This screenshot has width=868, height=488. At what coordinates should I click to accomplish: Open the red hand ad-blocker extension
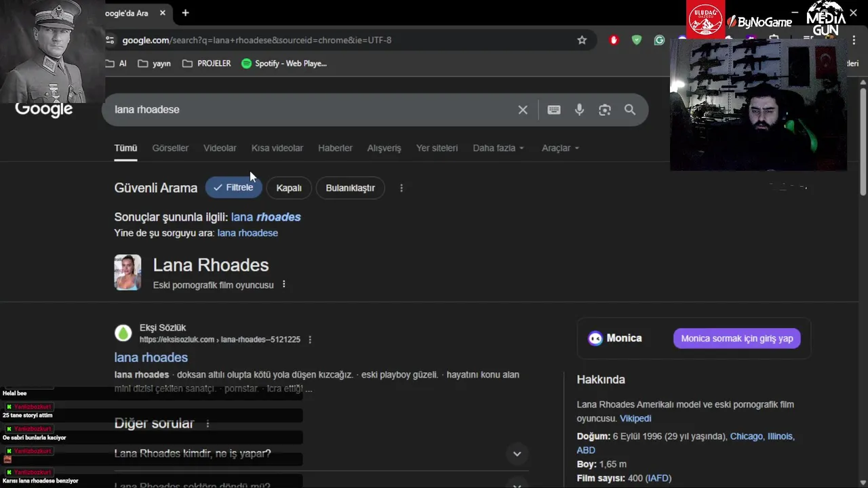tap(614, 40)
